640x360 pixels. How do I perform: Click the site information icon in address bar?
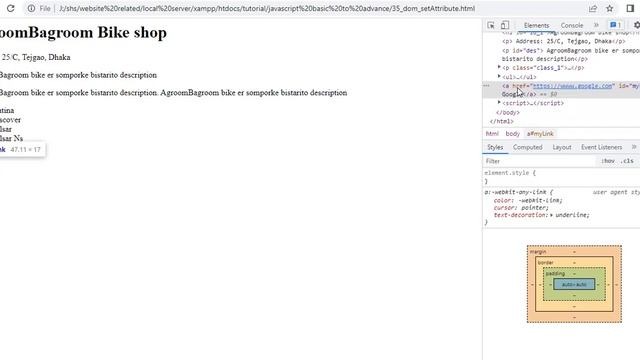click(x=31, y=8)
